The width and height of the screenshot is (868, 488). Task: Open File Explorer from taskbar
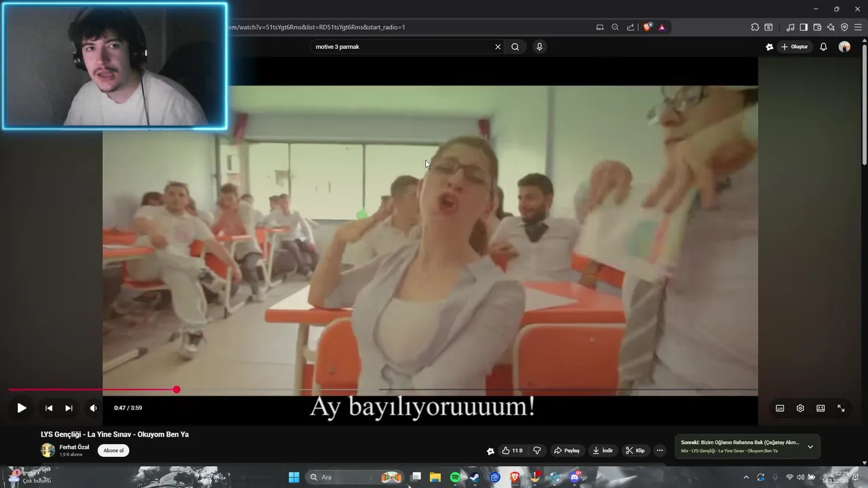pyautogui.click(x=435, y=477)
